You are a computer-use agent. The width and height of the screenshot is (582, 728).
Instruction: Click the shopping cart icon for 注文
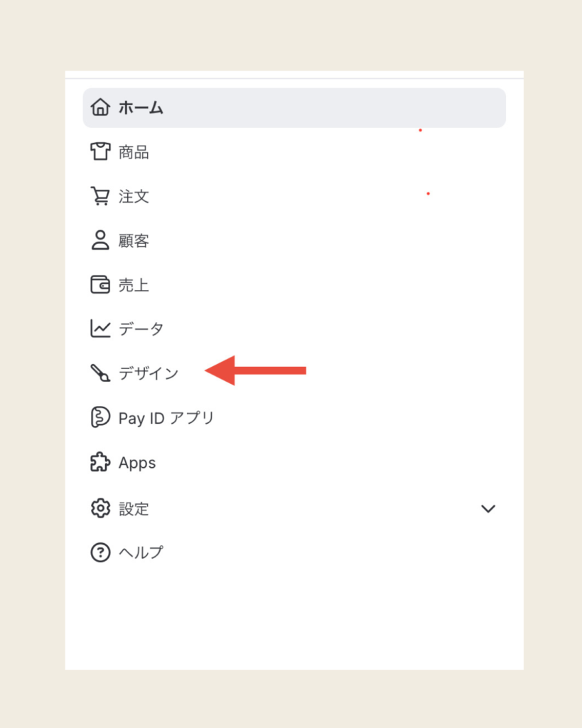point(100,196)
